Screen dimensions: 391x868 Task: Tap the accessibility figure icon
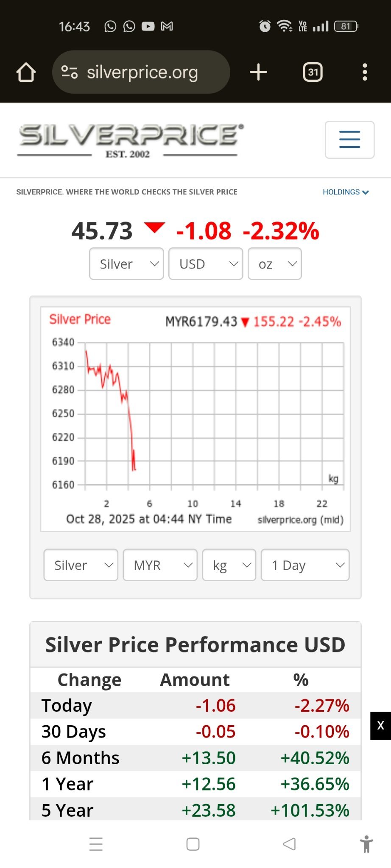(x=366, y=844)
